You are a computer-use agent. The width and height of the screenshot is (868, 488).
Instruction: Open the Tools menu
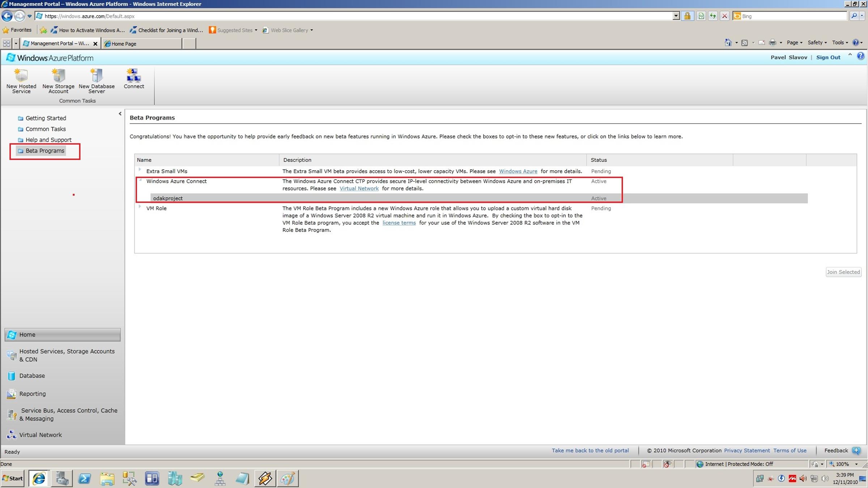tap(839, 43)
